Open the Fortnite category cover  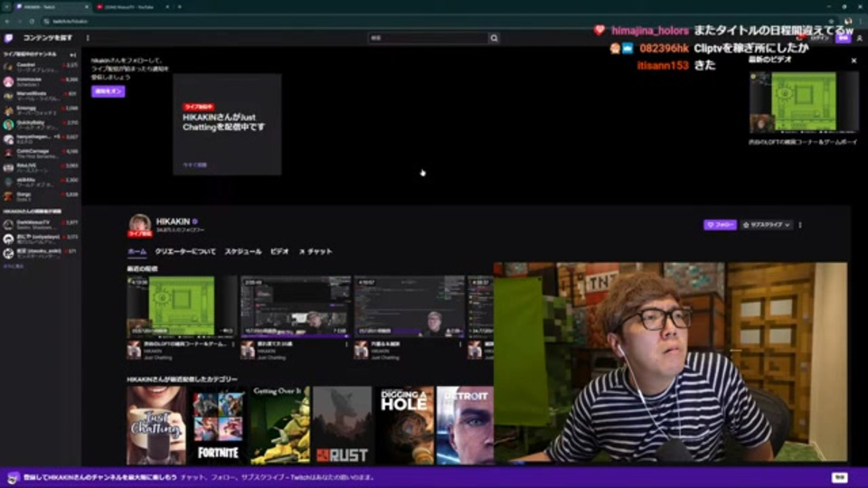point(218,426)
